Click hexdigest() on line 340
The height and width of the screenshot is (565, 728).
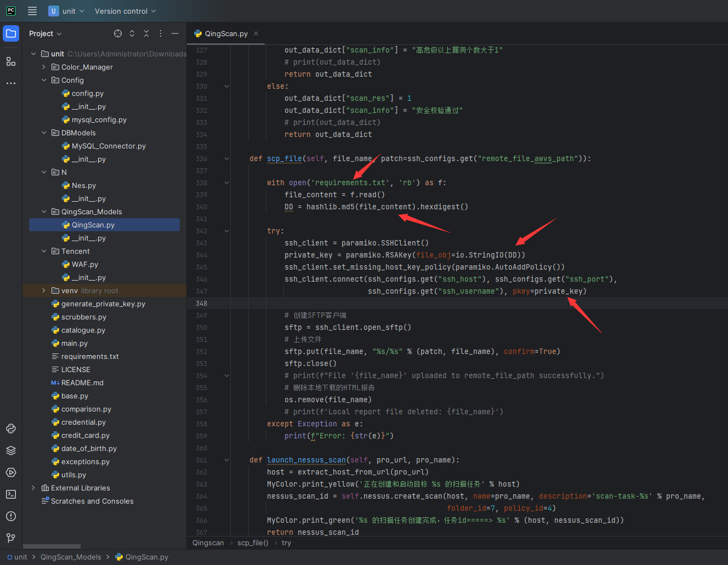pyautogui.click(x=444, y=207)
